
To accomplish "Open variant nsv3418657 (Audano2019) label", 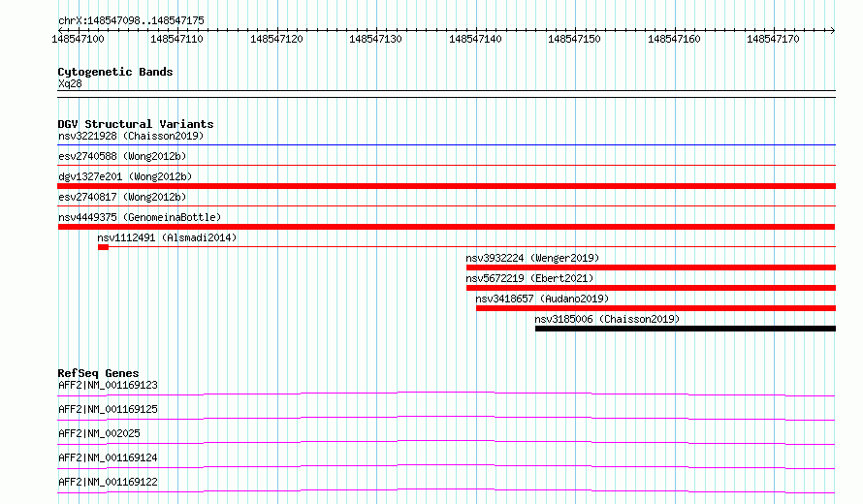I will [x=542, y=299].
